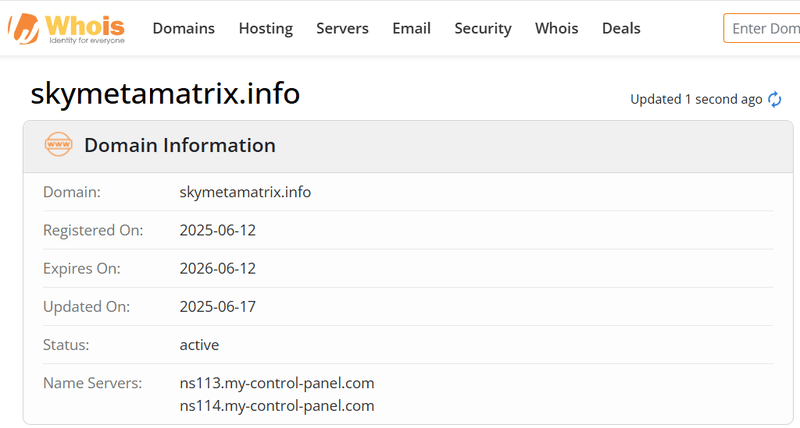The height and width of the screenshot is (428, 800).
Task: Click the Expires On: label
Action: tap(82, 268)
